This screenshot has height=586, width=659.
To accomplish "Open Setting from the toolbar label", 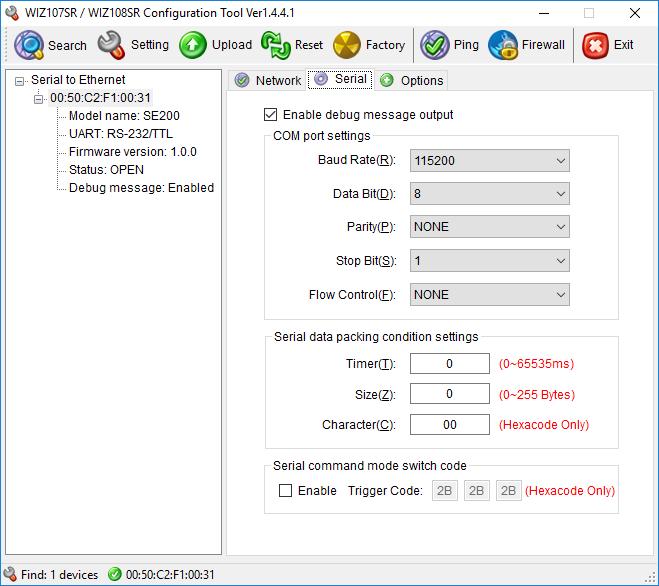I will (x=150, y=45).
